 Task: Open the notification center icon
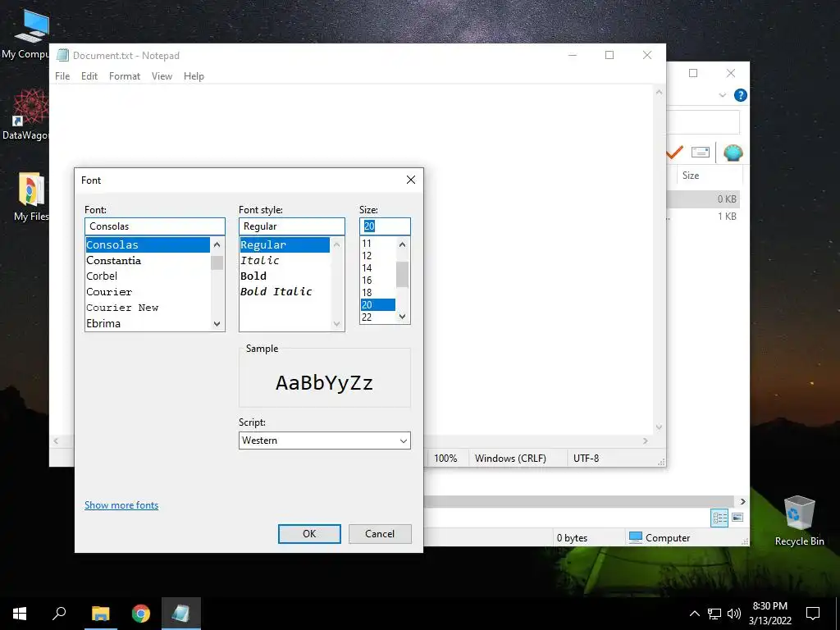click(813, 614)
